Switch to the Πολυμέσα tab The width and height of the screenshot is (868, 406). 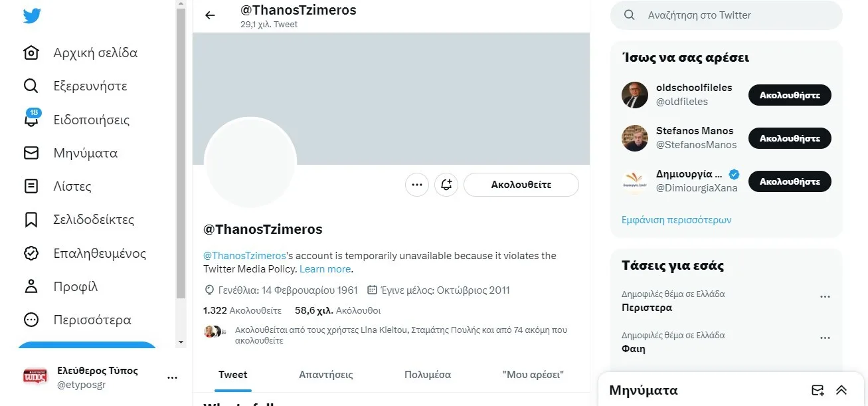[428, 375]
